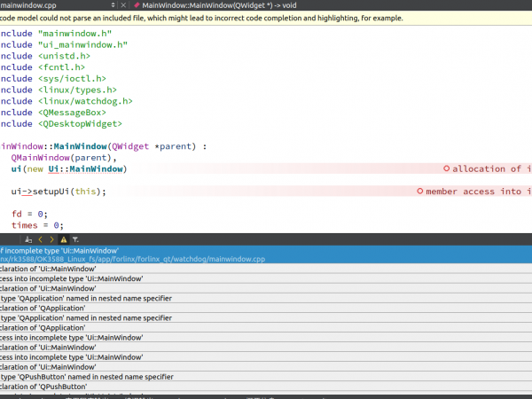The image size is (532, 399).
Task: Click the error marker beside 'allocation of' annotation
Action: (445, 168)
